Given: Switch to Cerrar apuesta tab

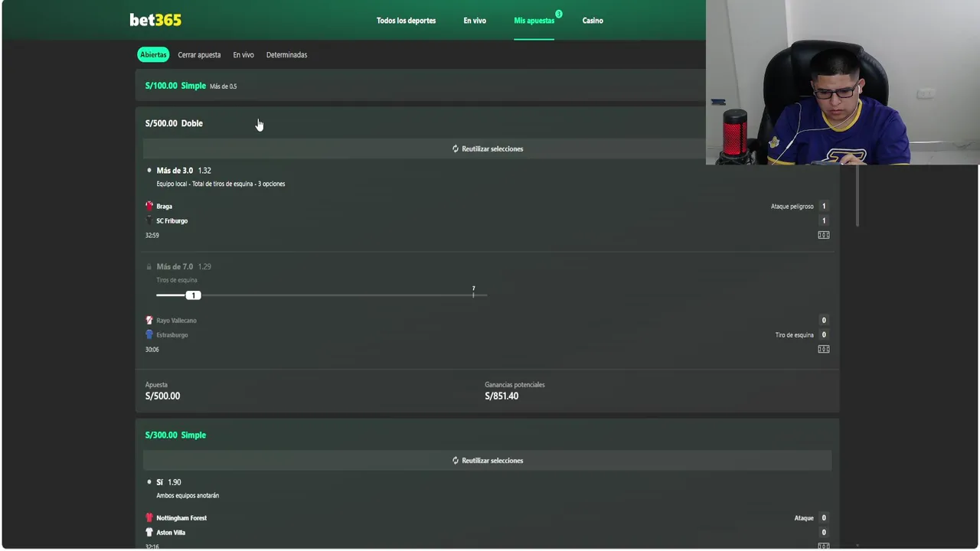Looking at the screenshot, I should coord(199,55).
